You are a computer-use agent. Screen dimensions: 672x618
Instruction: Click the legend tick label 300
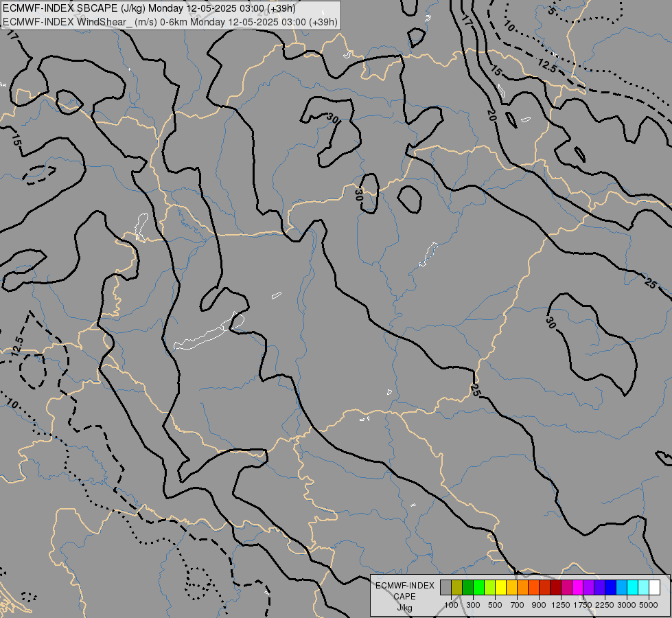pyautogui.click(x=473, y=605)
